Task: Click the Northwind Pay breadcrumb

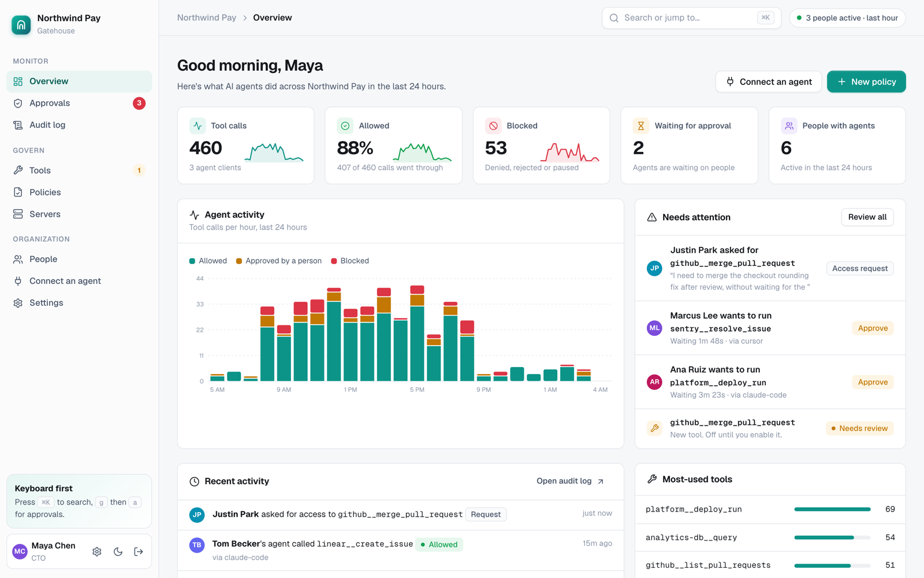Action: point(207,18)
